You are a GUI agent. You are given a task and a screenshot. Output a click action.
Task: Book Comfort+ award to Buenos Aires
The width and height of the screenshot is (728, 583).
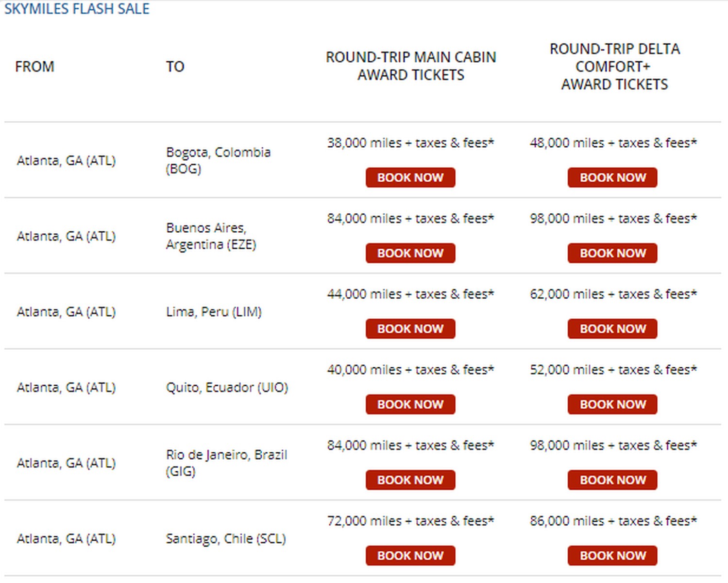[612, 253]
